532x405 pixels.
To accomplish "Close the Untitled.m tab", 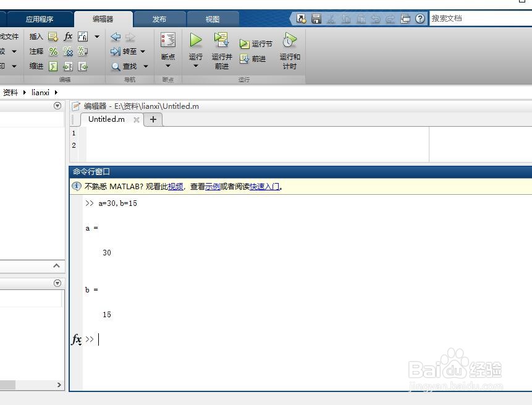I will tap(137, 119).
